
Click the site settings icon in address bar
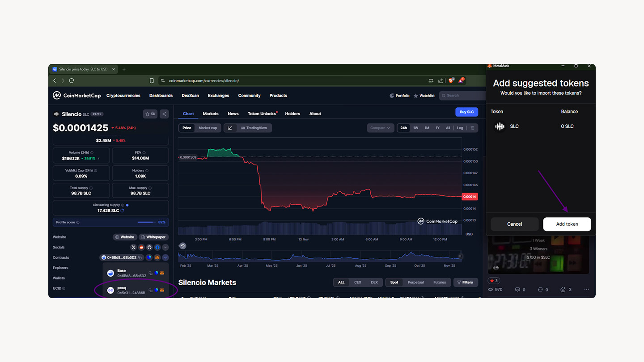coord(163,81)
